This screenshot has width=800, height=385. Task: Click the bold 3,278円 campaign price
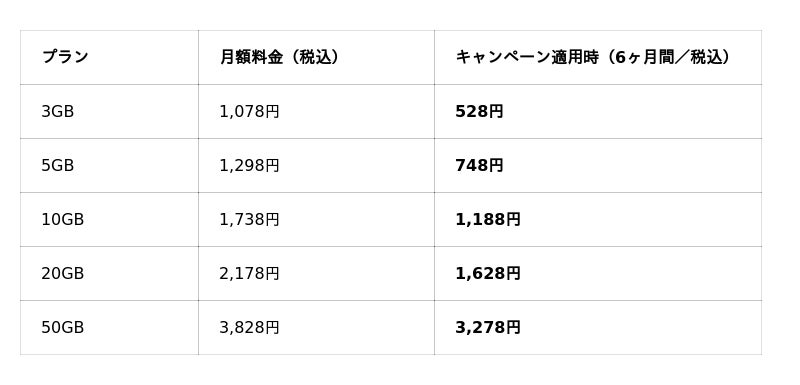click(x=488, y=327)
